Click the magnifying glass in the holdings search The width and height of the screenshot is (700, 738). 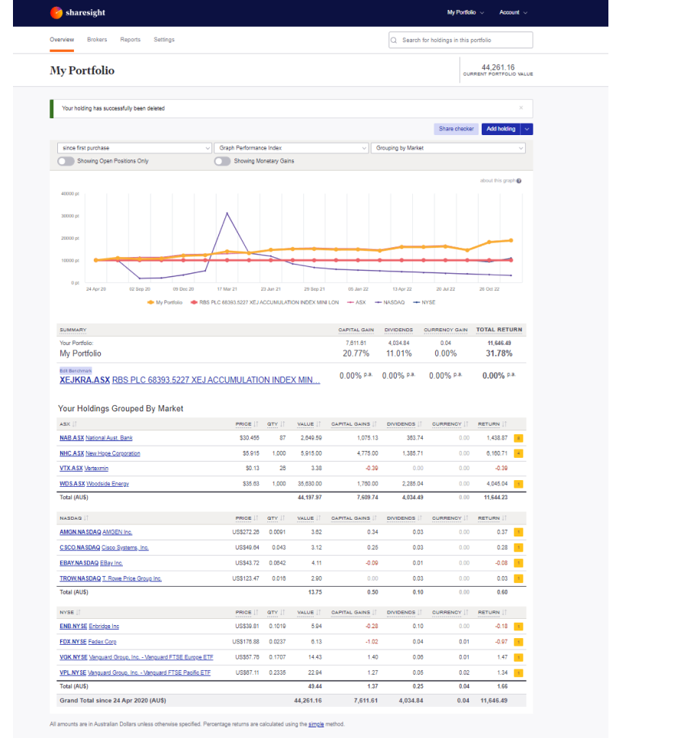click(394, 39)
